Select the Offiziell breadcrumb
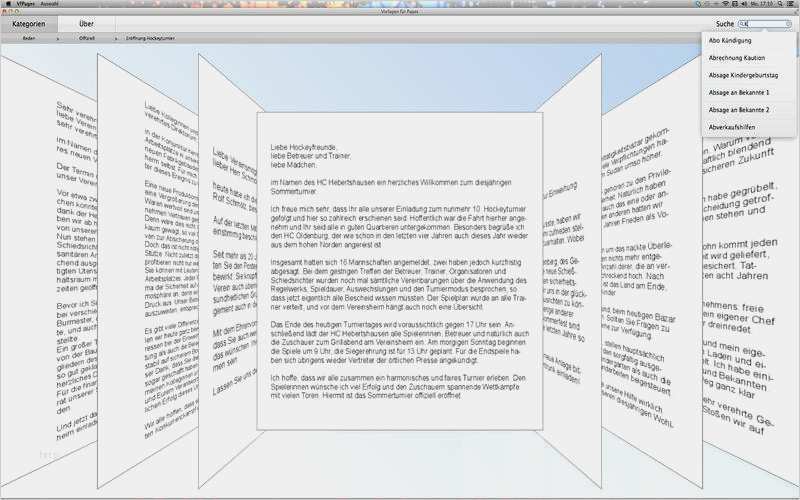This screenshot has height=500, width=800. (x=87, y=37)
